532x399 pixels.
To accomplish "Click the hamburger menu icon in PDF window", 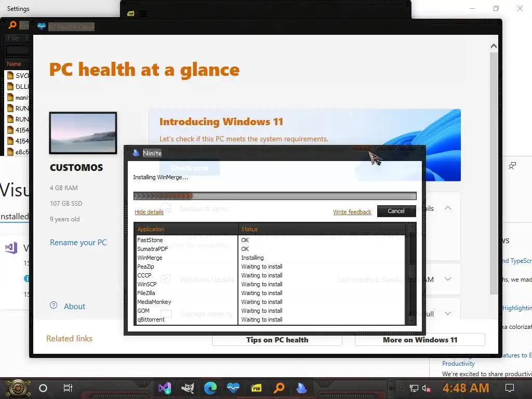I will tap(143, 14).
